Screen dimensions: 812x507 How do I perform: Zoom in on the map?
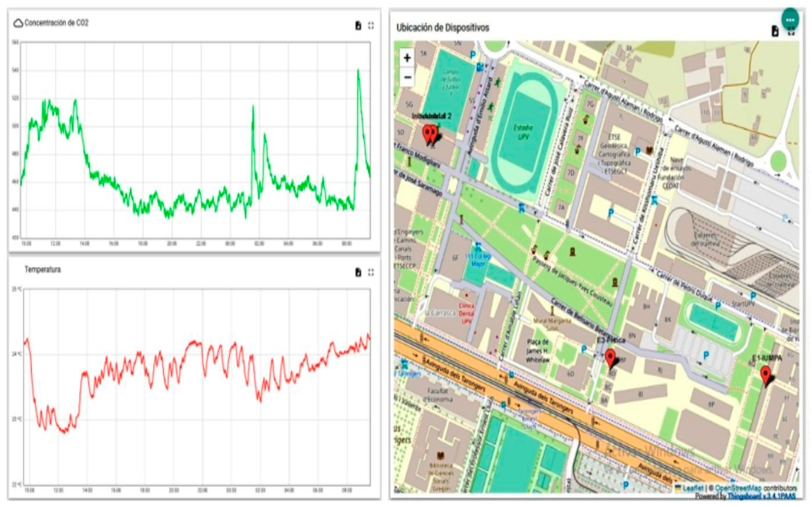[407, 58]
